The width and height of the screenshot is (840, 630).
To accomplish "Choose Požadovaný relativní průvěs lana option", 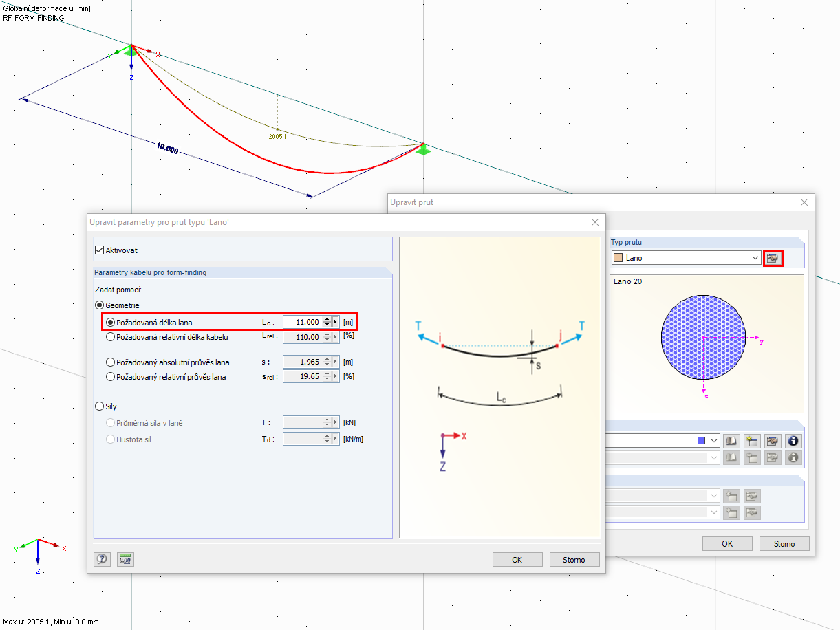I will point(110,377).
